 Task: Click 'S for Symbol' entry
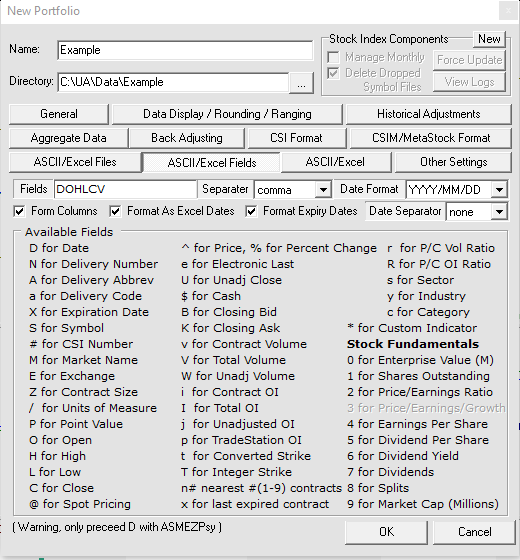[x=66, y=328]
